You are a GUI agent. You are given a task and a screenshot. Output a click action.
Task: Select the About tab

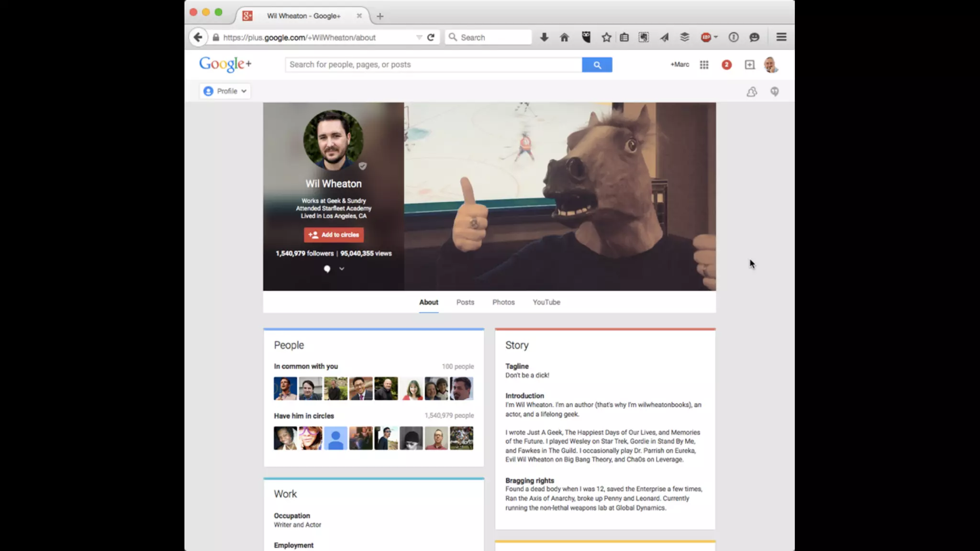(428, 302)
